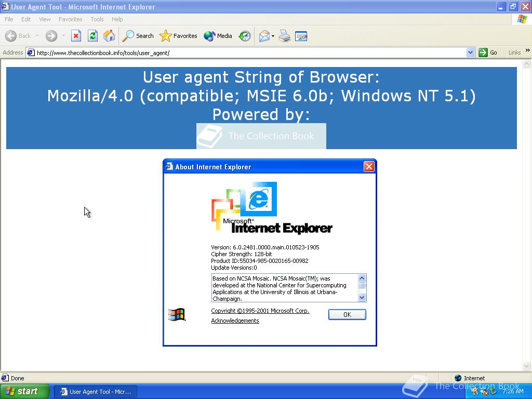Screen dimensions: 532x399
Task: Click the Back navigation button
Action: 18,36
